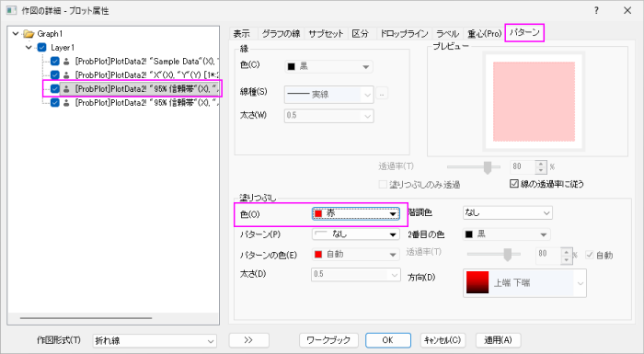Screen dimensions: 644x354
Task: Open the 階調色 dropdown showing なし
Action: coord(507,212)
